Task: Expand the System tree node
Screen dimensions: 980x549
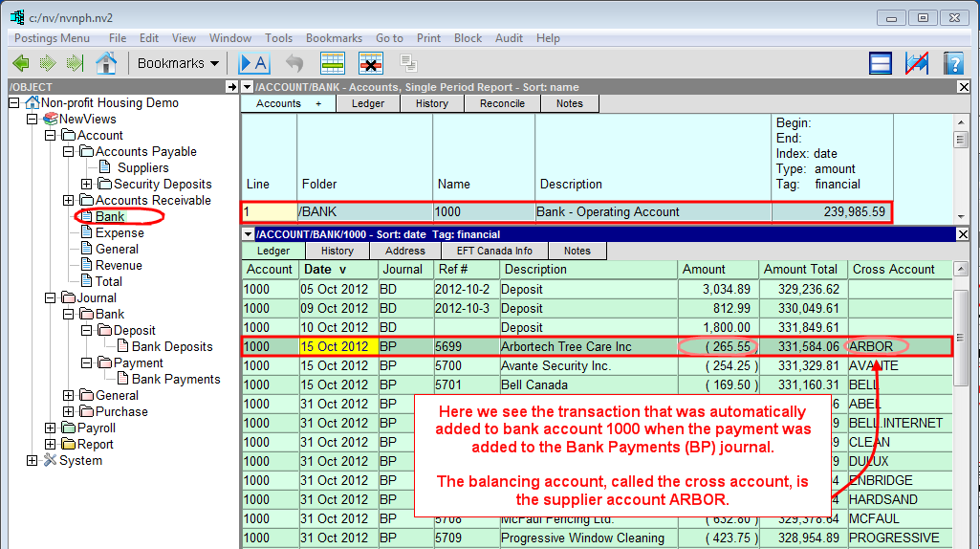Action: [x=33, y=461]
